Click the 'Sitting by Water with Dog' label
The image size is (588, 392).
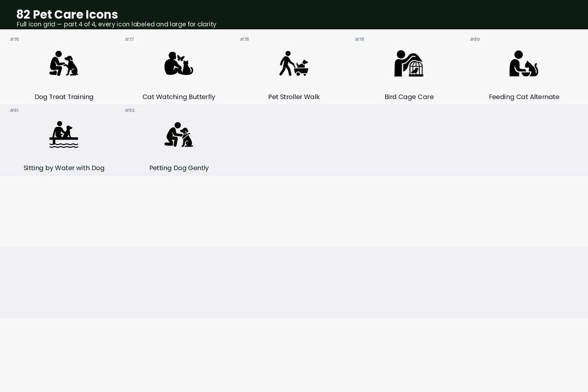64,168
